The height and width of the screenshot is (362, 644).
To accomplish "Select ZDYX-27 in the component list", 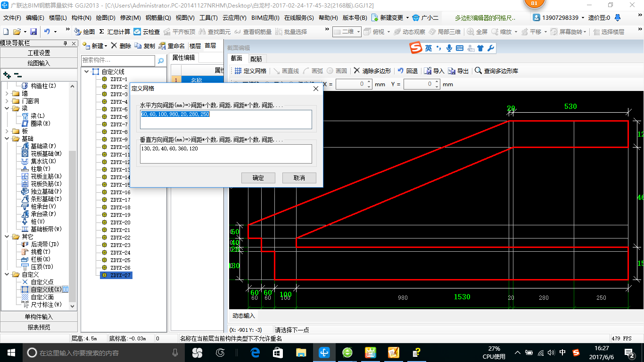I will [x=116, y=275].
